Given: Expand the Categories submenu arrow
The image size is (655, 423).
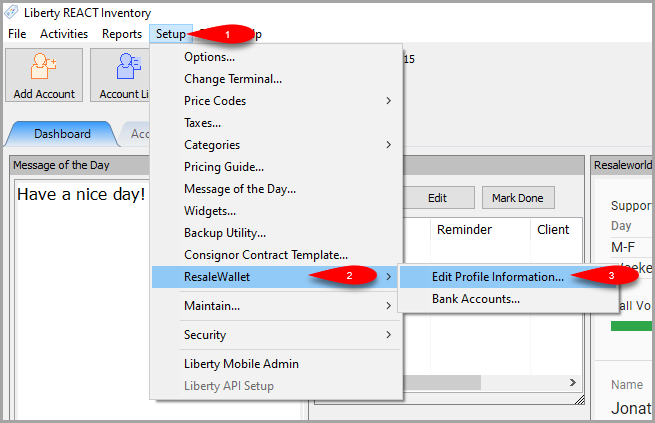Looking at the screenshot, I should pyautogui.click(x=388, y=144).
